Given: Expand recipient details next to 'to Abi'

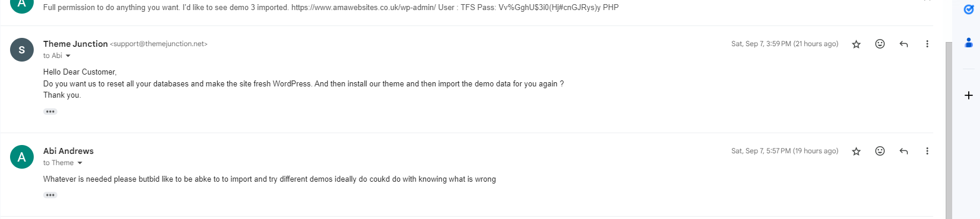Looking at the screenshot, I should [68, 56].
